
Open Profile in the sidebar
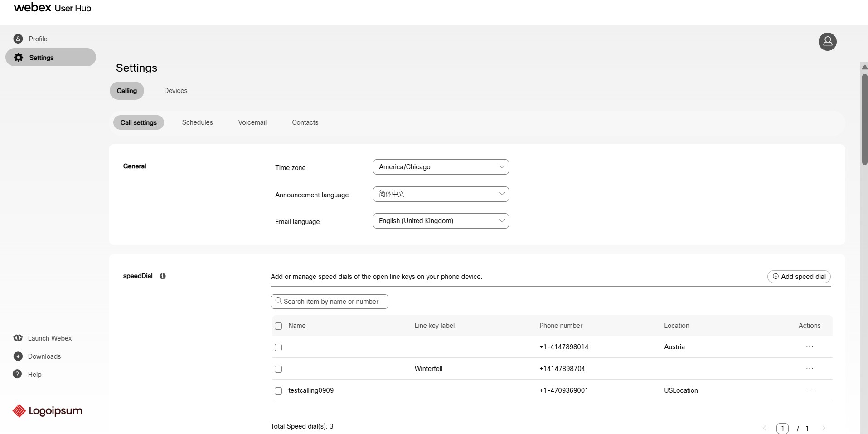38,39
